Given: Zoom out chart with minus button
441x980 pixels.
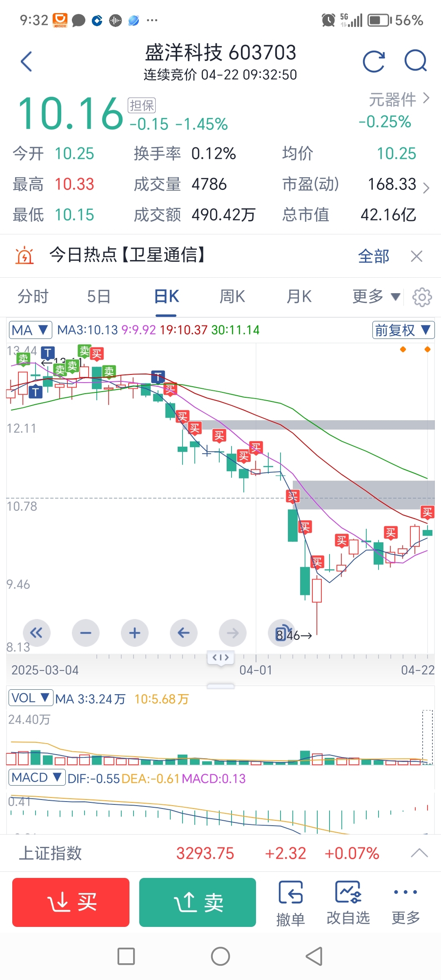Looking at the screenshot, I should click(86, 633).
